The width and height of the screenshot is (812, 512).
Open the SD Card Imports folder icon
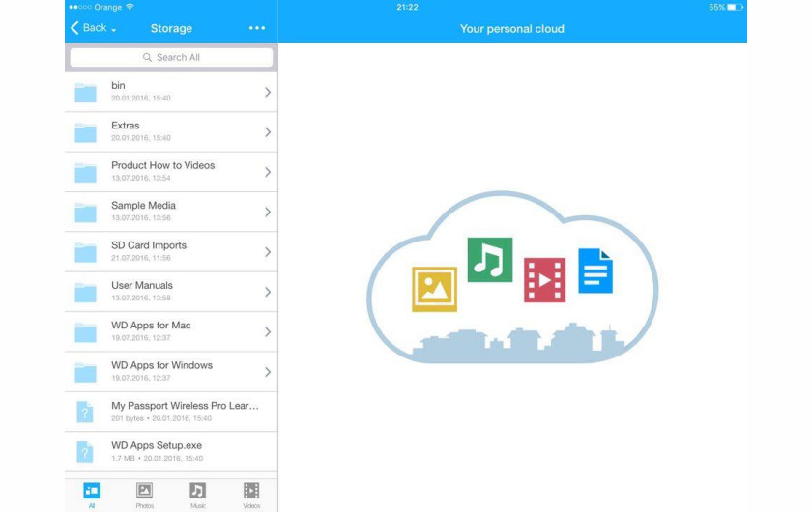point(85,252)
